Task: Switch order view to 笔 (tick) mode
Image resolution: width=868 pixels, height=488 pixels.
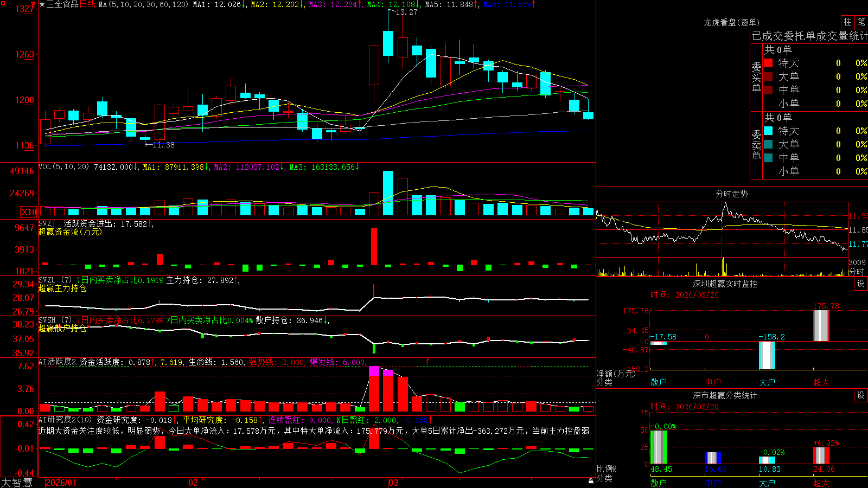Action: (861, 22)
